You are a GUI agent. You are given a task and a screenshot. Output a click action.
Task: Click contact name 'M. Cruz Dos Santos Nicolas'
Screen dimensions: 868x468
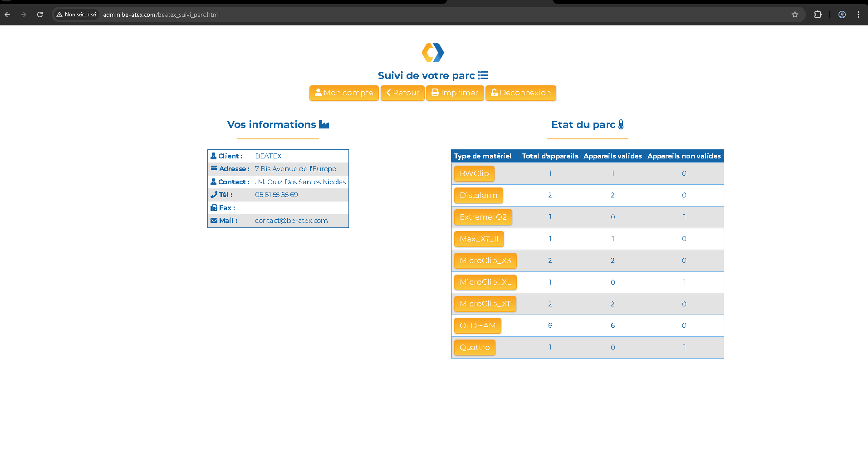pos(302,182)
